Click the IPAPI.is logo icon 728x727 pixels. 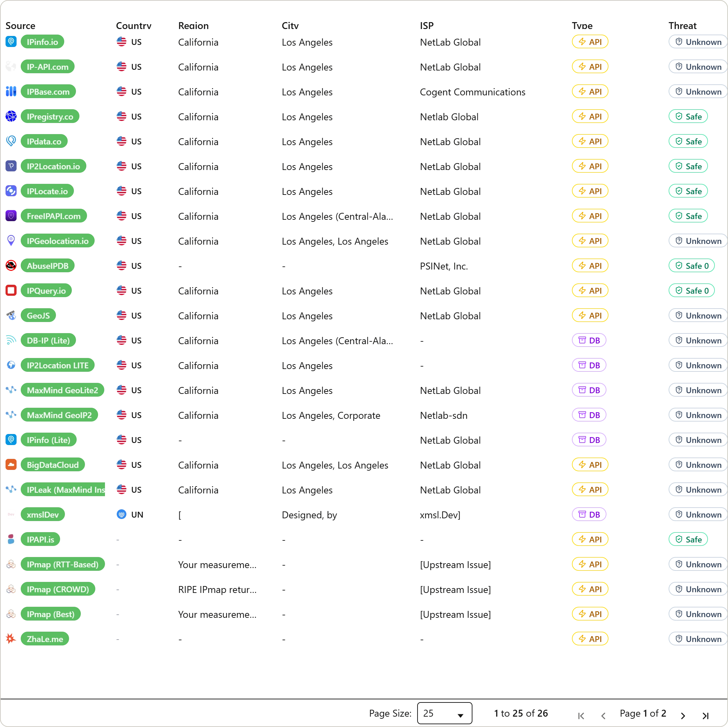11,539
